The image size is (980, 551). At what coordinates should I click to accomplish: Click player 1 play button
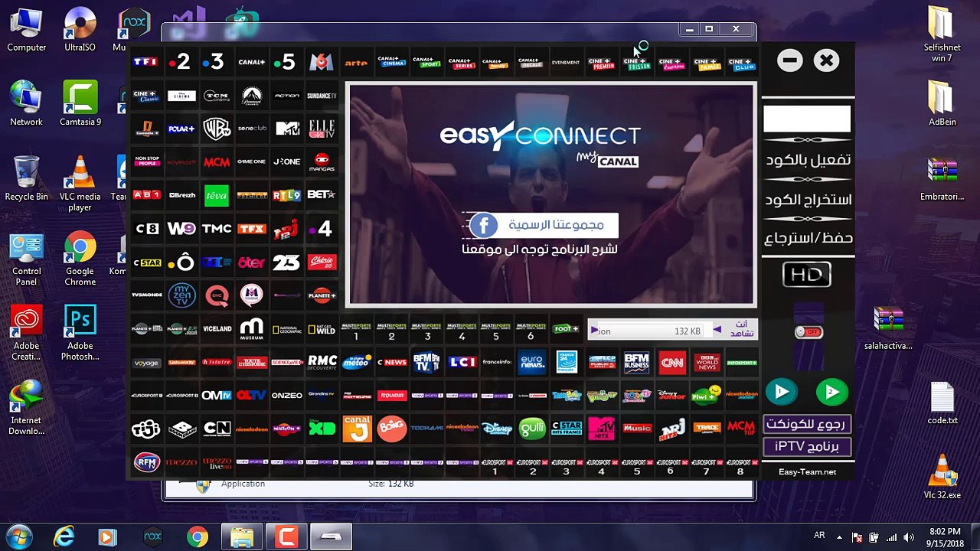(781, 392)
